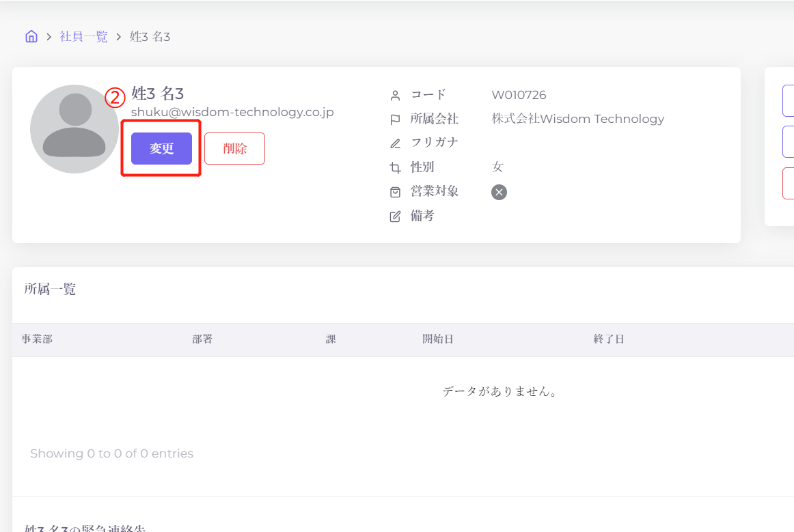
Task: Click the employee code W010726
Action: coord(519,95)
